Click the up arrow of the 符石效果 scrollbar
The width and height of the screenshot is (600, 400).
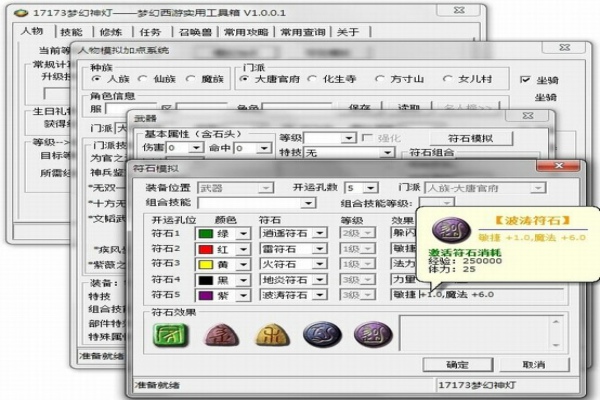click(x=556, y=322)
